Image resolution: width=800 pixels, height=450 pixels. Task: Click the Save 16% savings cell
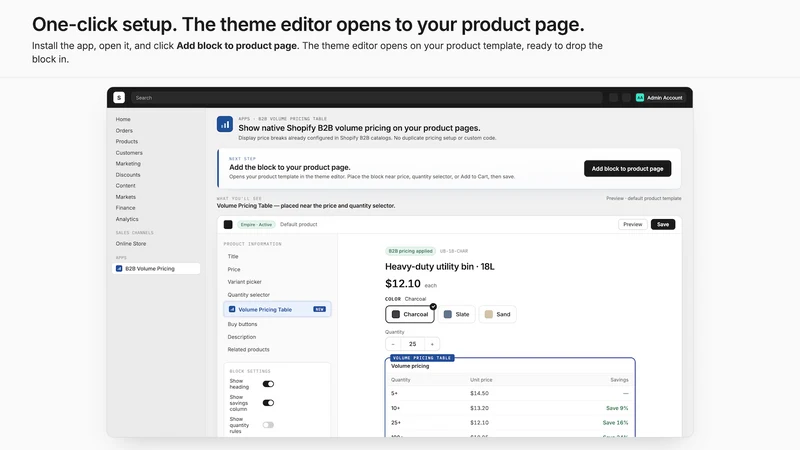tap(615, 422)
